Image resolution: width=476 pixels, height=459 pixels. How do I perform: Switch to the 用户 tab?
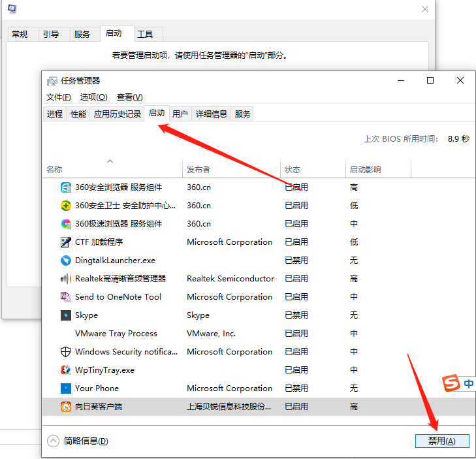180,114
